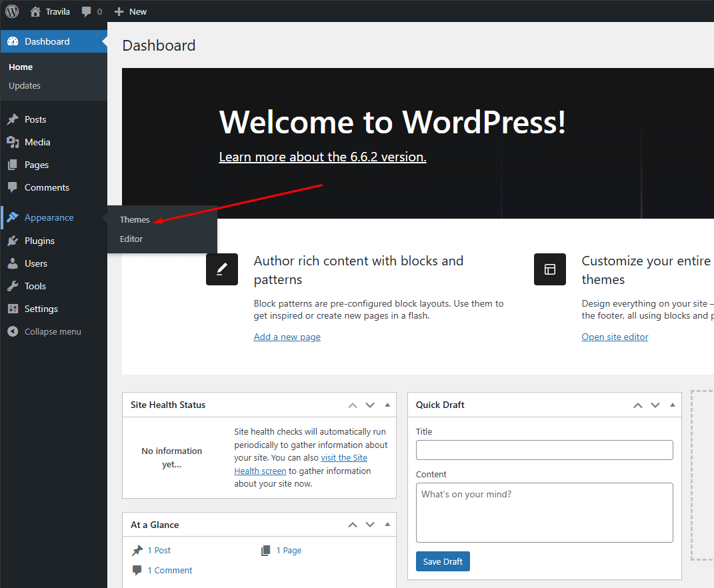Viewport: 714px width, 588px height.
Task: Click the Posts pin icon in sidebar
Action: click(13, 120)
